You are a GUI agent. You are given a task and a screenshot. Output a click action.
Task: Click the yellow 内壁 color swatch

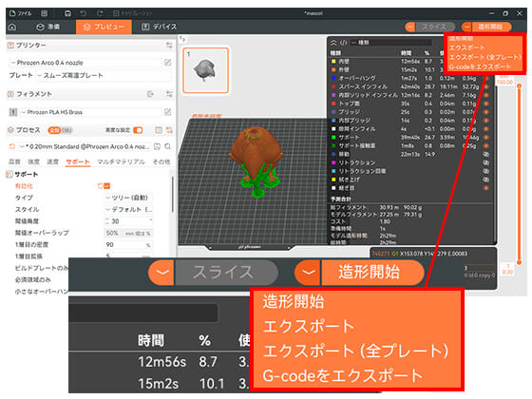tap(333, 62)
